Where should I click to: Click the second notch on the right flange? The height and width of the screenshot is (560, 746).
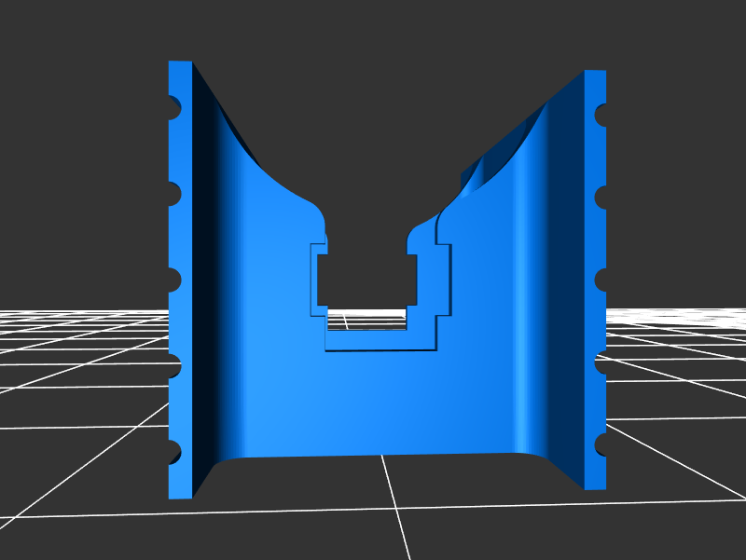[601, 198]
